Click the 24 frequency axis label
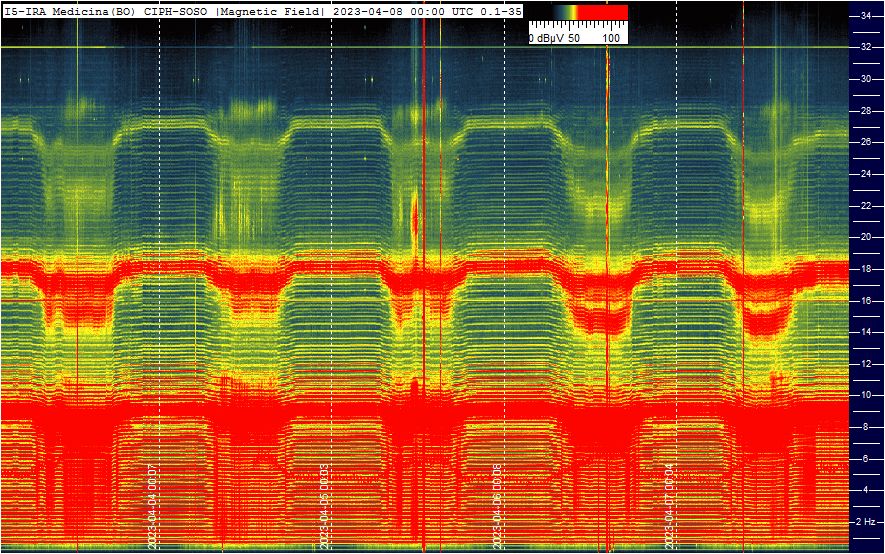885x554 pixels. (x=865, y=174)
